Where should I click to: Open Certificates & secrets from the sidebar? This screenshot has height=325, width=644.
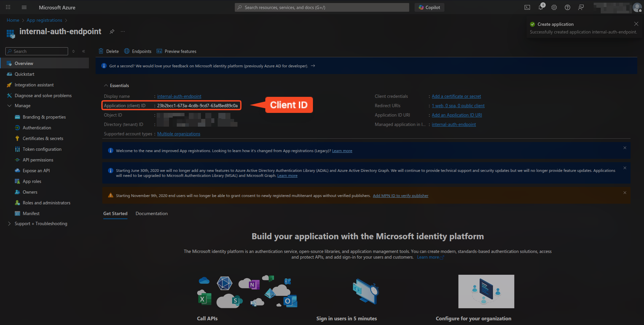point(43,138)
